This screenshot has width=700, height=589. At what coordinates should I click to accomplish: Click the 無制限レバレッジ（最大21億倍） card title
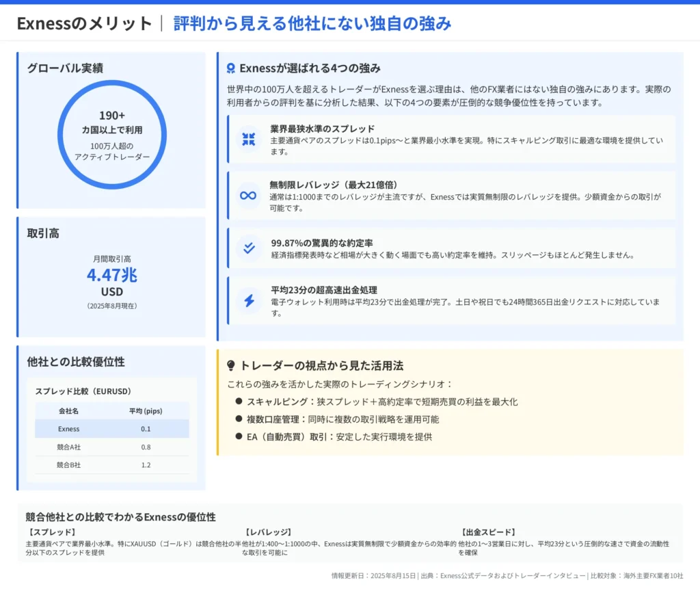coord(334,185)
